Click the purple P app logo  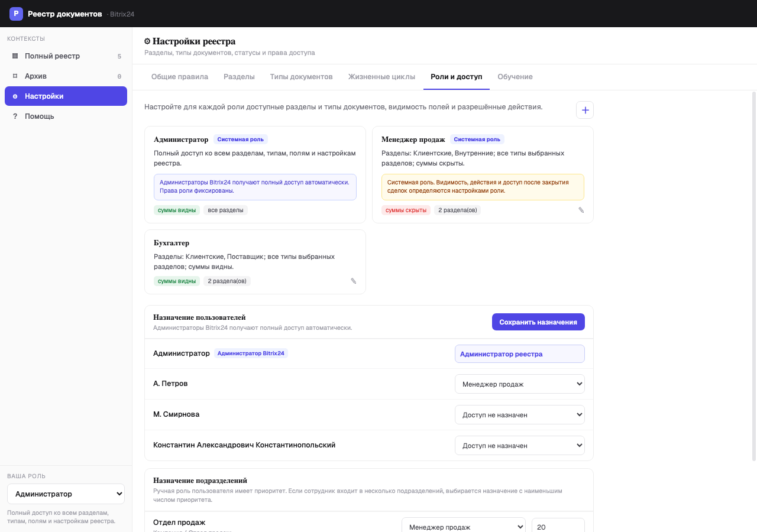tap(16, 14)
